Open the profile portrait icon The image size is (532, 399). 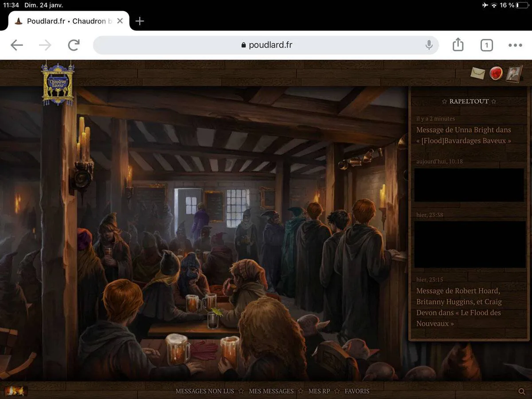coord(514,74)
